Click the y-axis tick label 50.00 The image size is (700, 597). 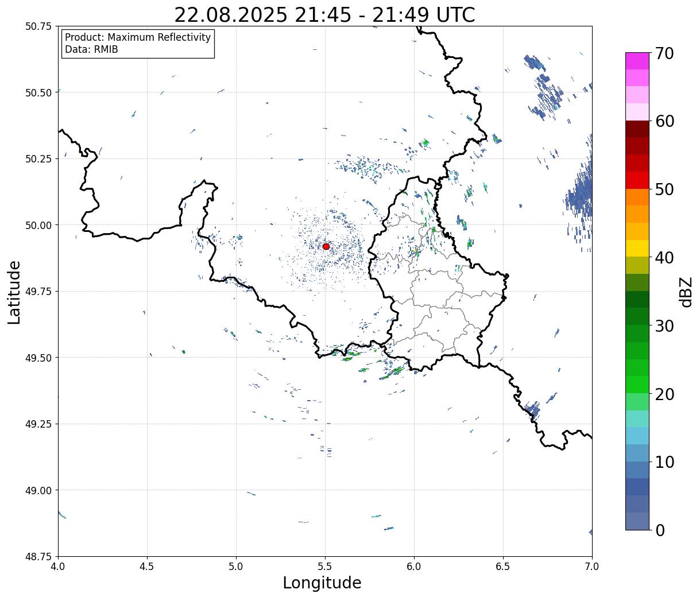pos(38,225)
